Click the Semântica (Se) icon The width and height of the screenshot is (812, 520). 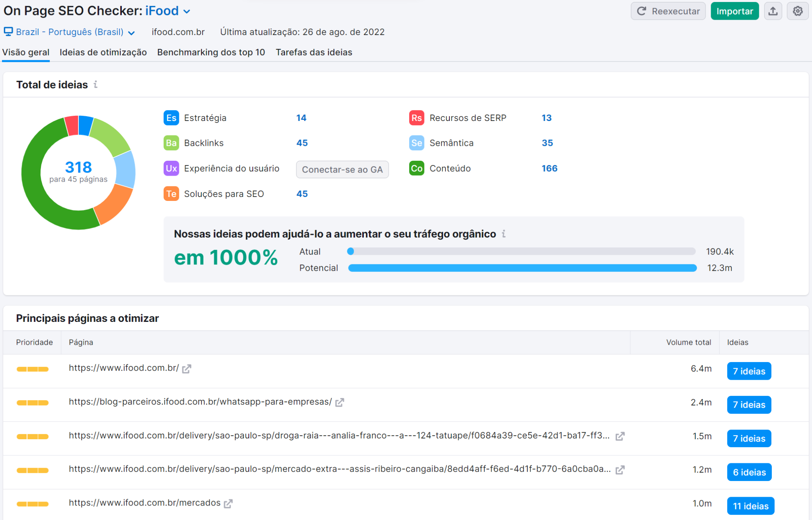click(416, 143)
